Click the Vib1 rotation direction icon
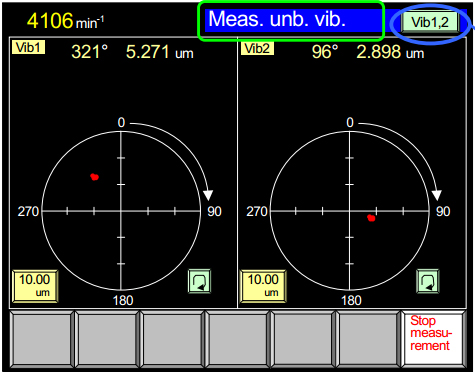The height and width of the screenshot is (377, 475). coord(199,281)
